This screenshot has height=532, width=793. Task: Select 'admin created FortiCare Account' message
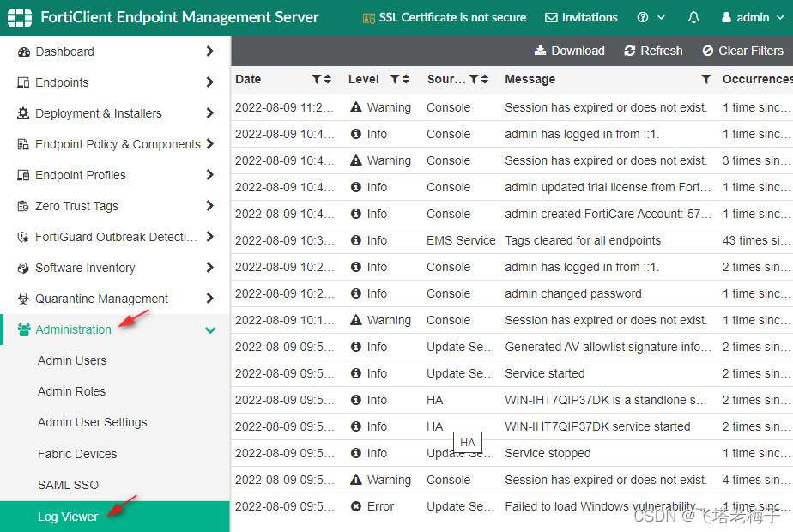point(608,214)
